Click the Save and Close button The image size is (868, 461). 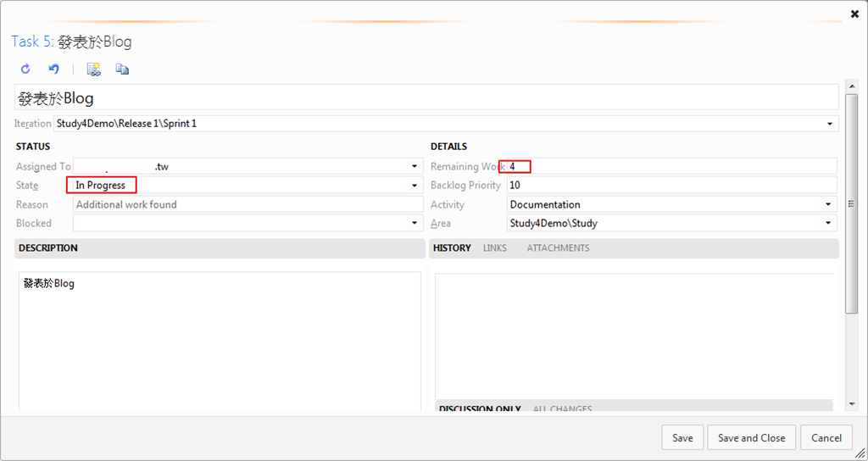(751, 438)
